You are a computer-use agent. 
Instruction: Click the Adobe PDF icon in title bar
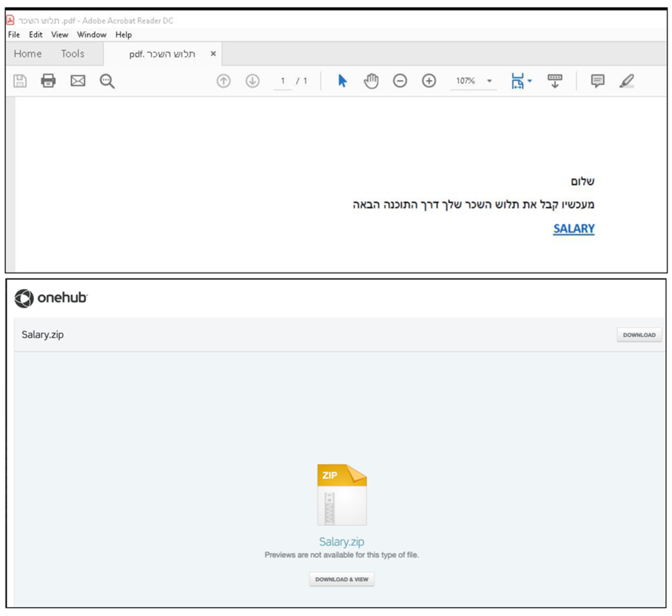point(10,20)
